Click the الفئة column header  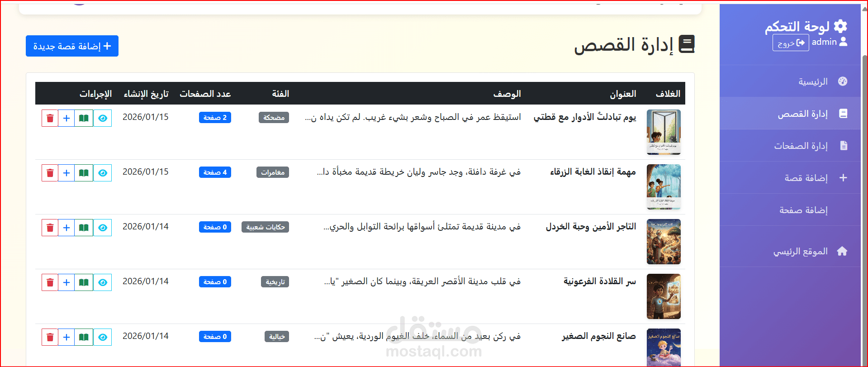point(280,94)
